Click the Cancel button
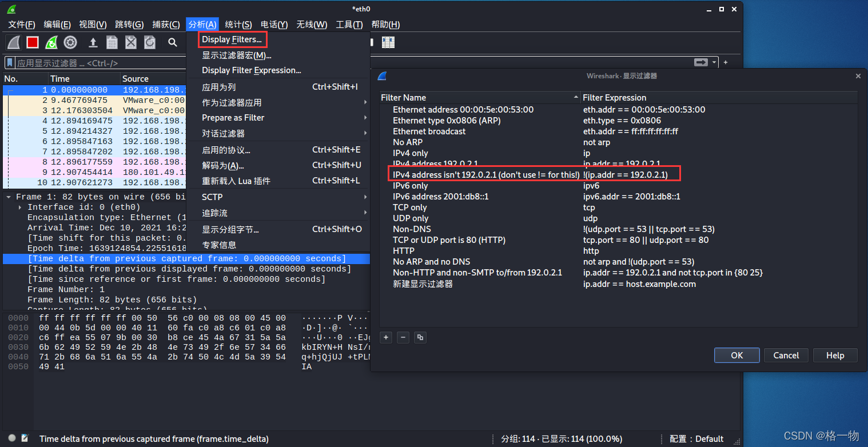This screenshot has height=447, width=868. [x=786, y=355]
